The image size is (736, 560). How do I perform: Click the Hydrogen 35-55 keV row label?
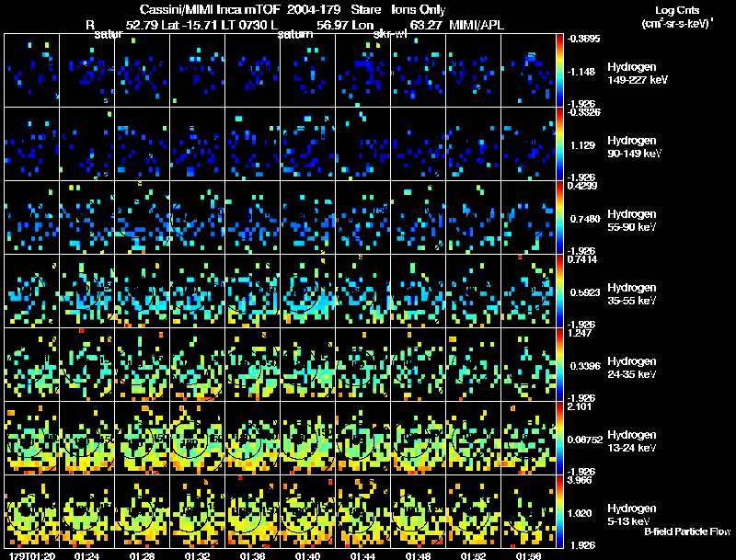coord(631,292)
